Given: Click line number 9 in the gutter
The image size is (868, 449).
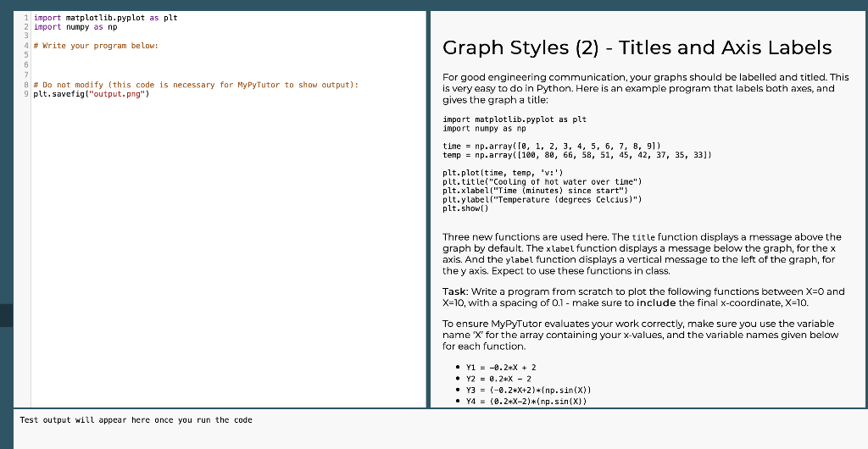Looking at the screenshot, I should pyautogui.click(x=26, y=94).
